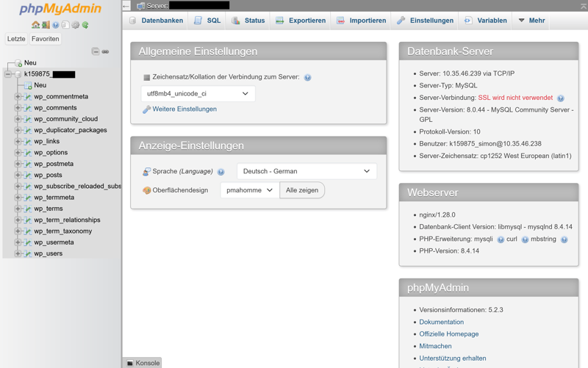Viewport: 588px width, 368px height.
Task: Open the Variablen tab
Action: (x=486, y=21)
